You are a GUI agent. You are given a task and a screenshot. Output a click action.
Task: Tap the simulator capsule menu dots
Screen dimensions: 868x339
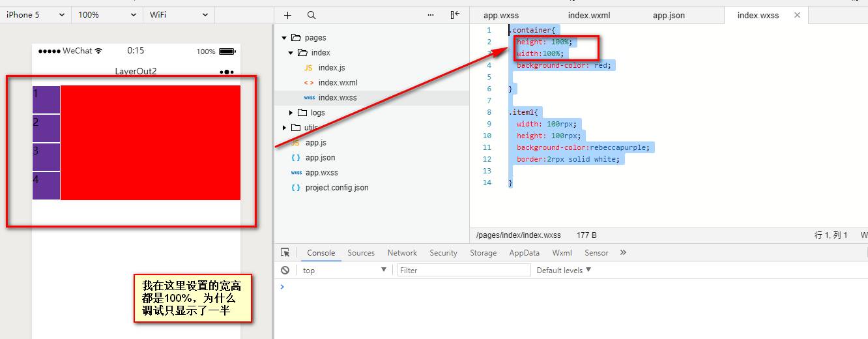click(227, 72)
